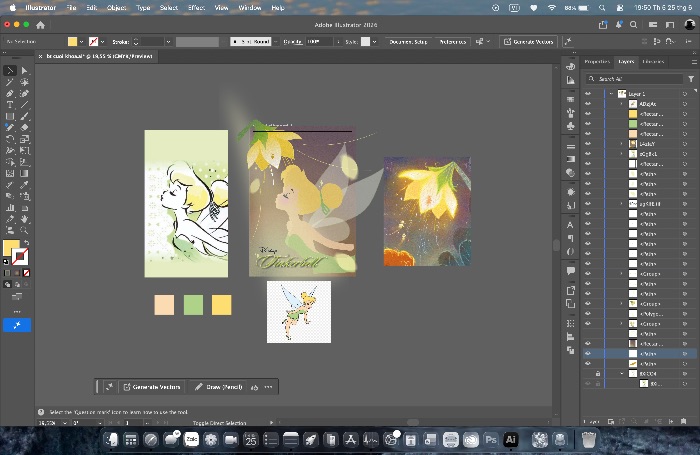Select the Scale tool
The width and height of the screenshot is (700, 455).
24,139
